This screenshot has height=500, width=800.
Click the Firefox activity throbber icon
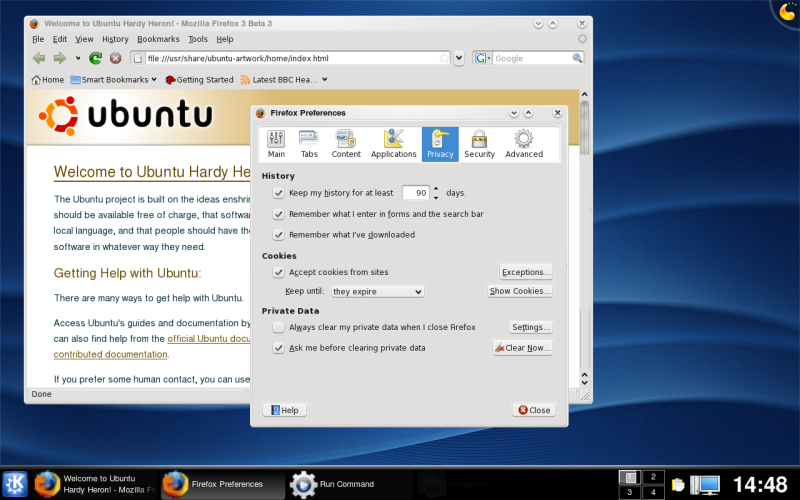582,39
